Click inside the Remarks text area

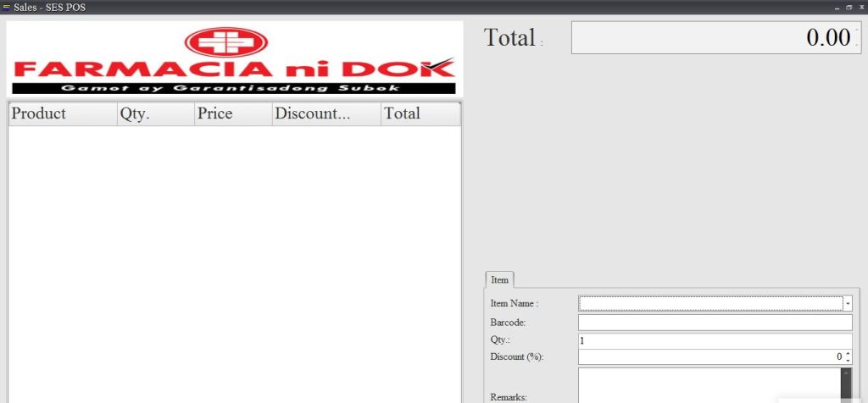coord(708,385)
